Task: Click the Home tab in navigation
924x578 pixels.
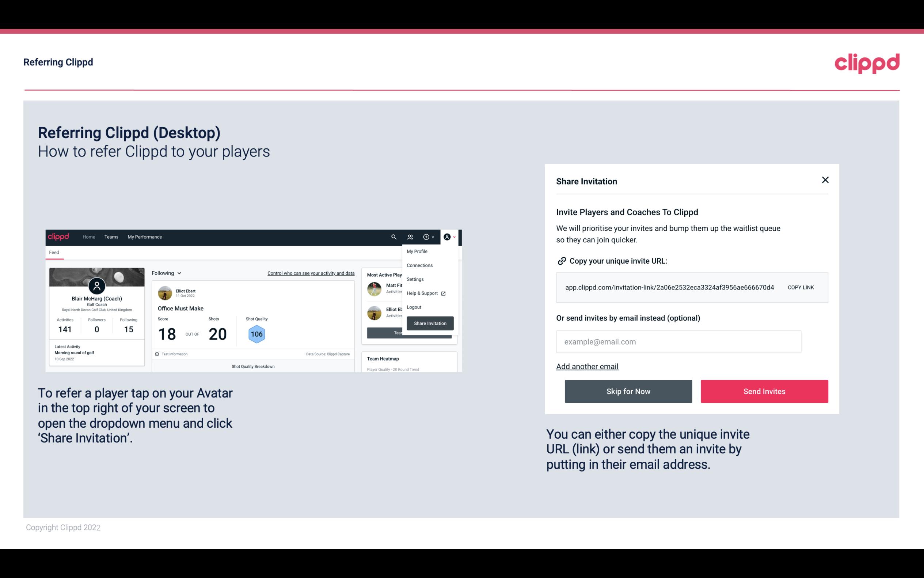Action: tap(88, 237)
